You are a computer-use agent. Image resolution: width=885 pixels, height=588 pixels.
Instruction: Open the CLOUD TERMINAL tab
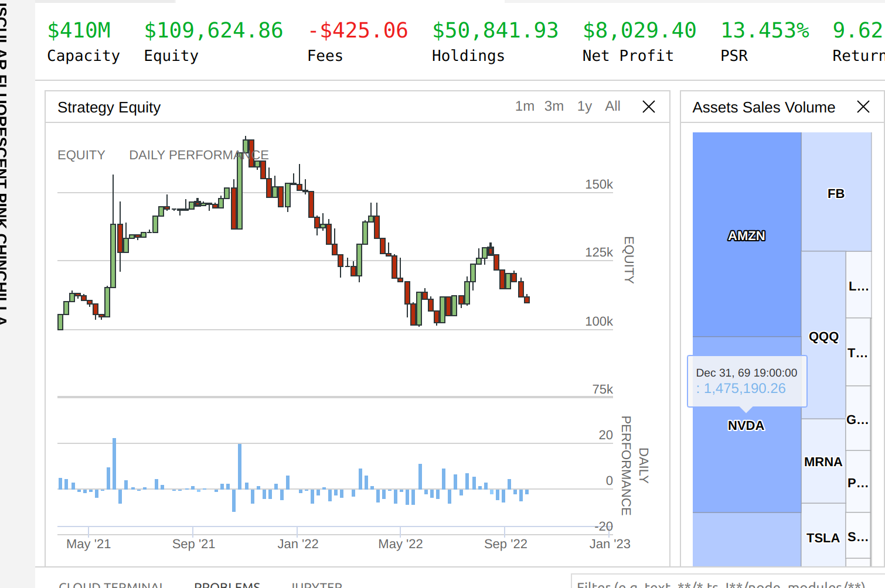click(111, 584)
